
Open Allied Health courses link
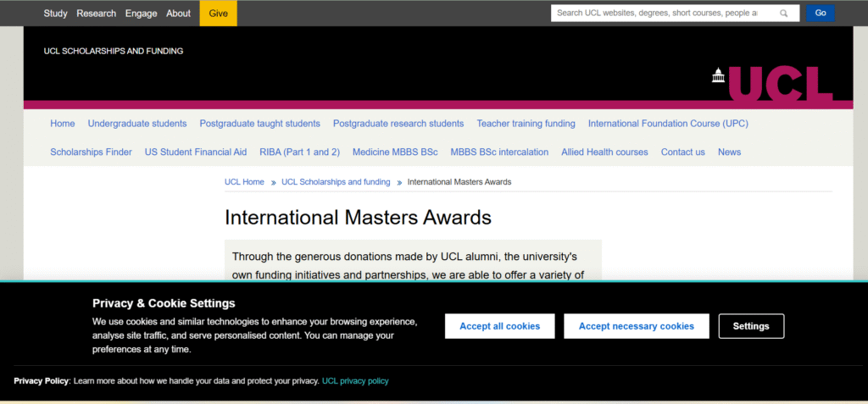pos(604,152)
